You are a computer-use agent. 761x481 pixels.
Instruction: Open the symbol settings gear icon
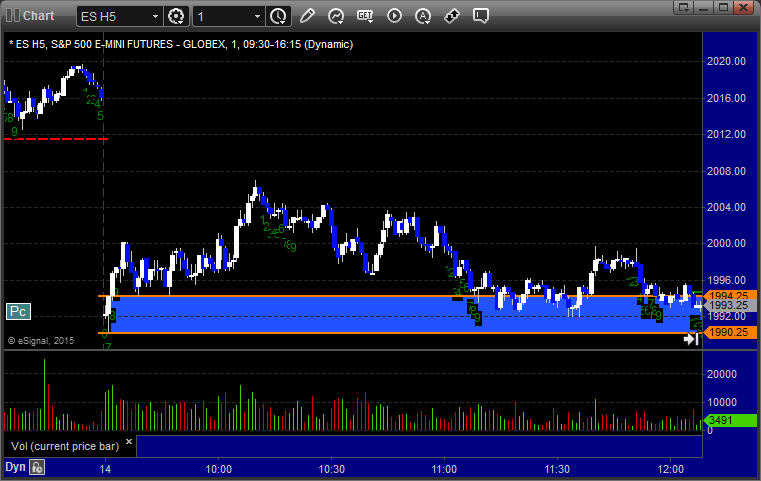(x=176, y=16)
